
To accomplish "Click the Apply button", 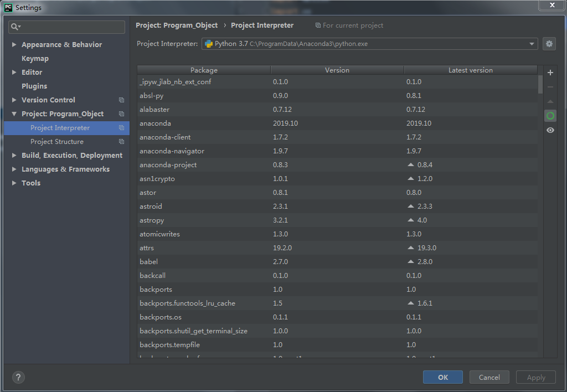I will pyautogui.click(x=536, y=377).
